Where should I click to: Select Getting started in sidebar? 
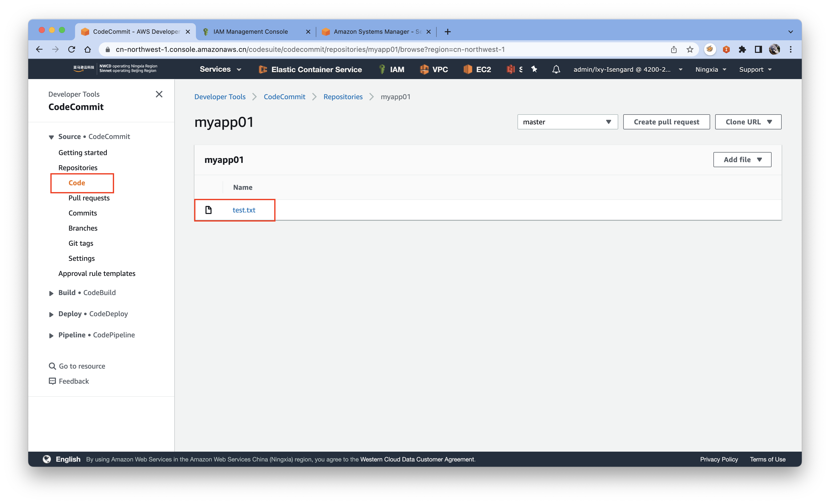pyautogui.click(x=83, y=153)
